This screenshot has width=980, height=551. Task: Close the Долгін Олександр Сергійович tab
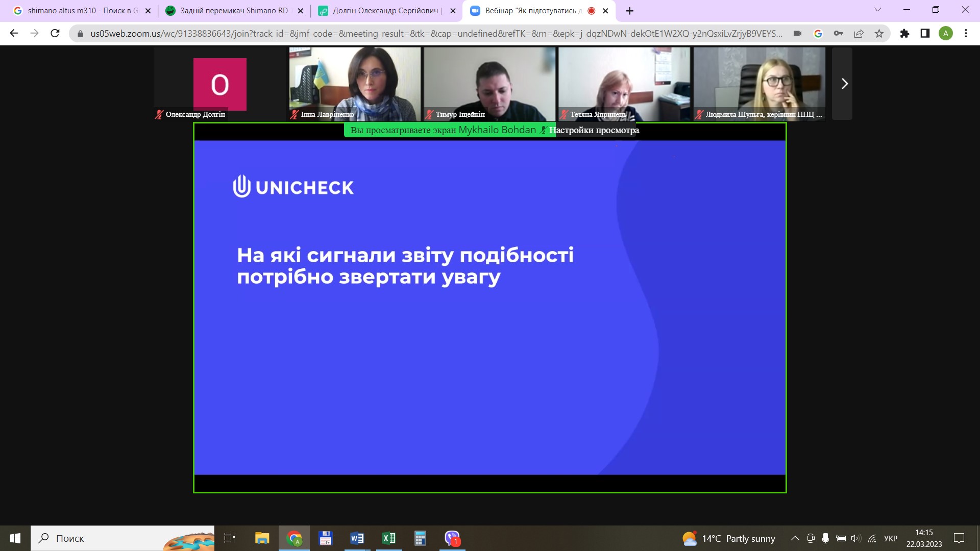(453, 11)
